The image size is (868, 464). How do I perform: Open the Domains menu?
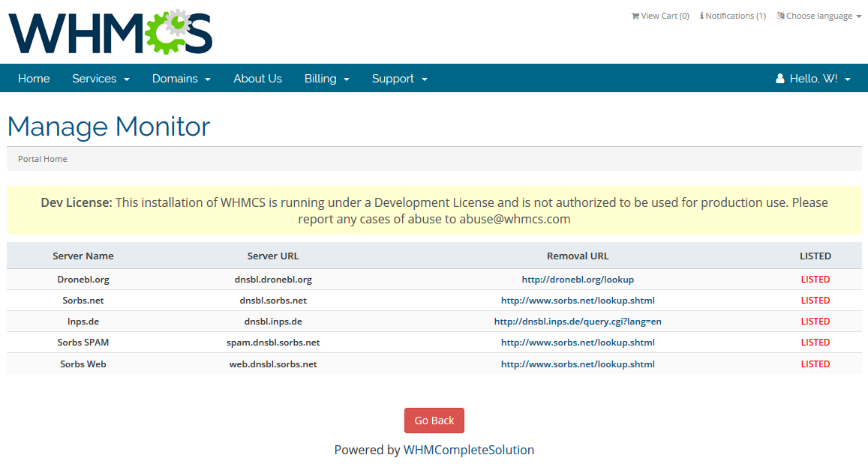(x=182, y=79)
